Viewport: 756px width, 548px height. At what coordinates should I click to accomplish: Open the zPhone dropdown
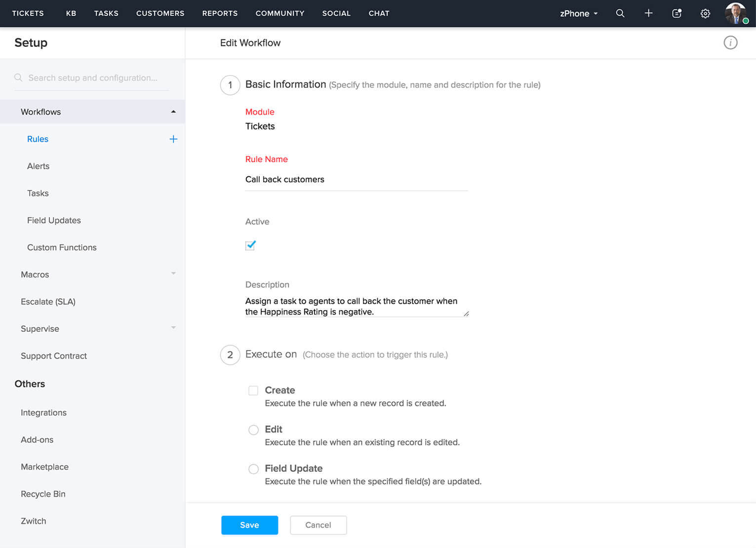click(578, 13)
